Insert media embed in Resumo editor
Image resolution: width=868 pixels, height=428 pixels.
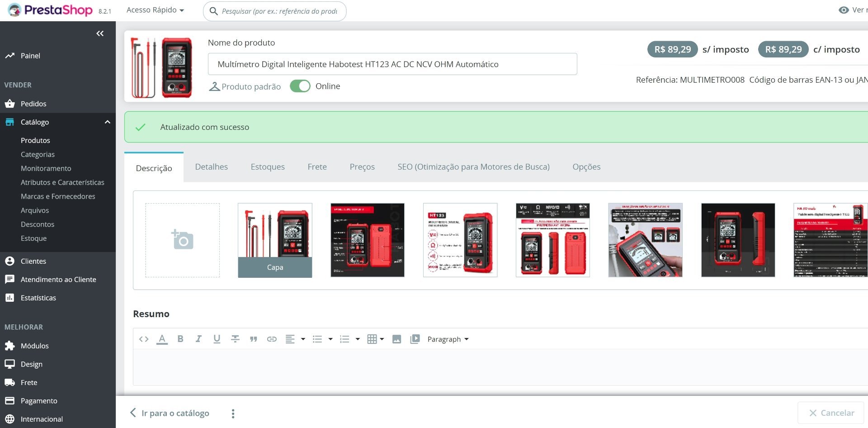click(415, 339)
